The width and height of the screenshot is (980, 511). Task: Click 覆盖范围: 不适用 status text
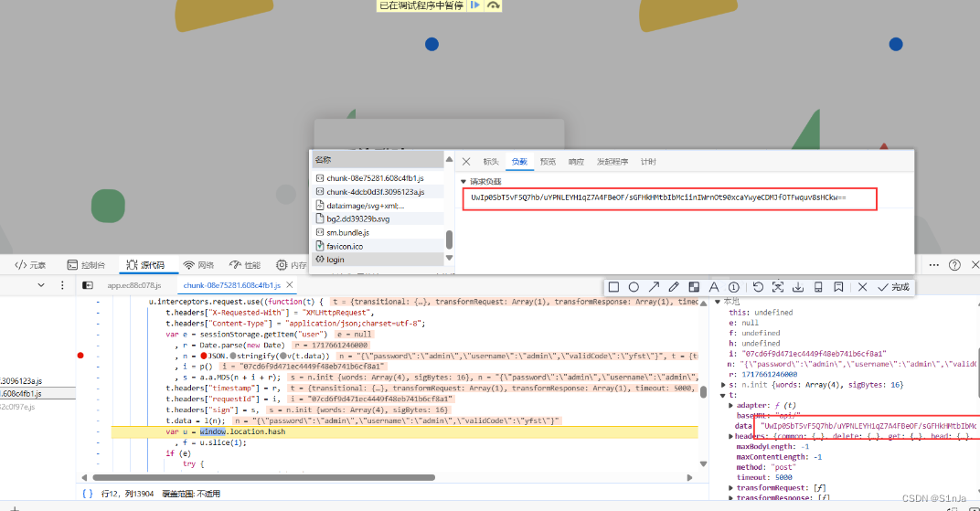click(x=191, y=494)
